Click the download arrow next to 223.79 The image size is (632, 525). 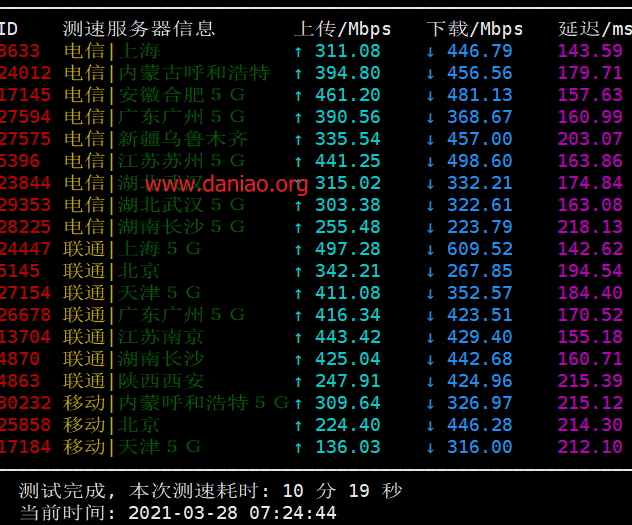point(430,228)
